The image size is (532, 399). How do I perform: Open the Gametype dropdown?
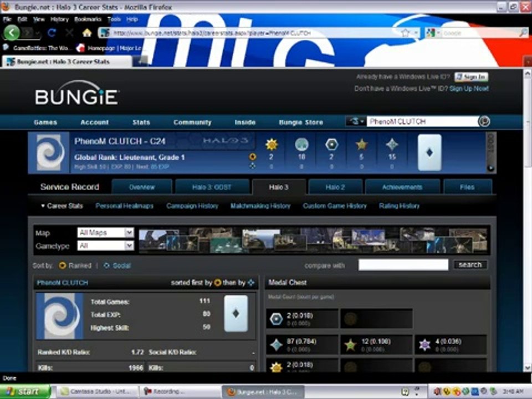[x=105, y=245]
